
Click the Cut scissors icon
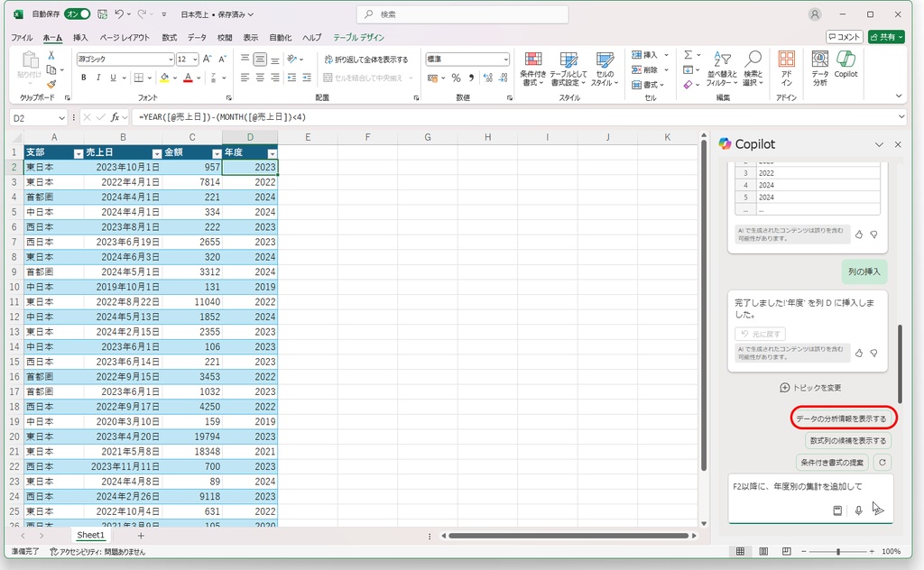click(51, 56)
